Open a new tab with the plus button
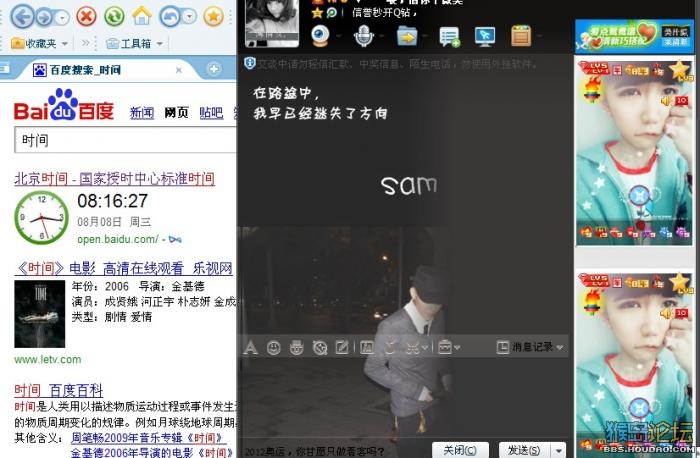 coord(214,69)
